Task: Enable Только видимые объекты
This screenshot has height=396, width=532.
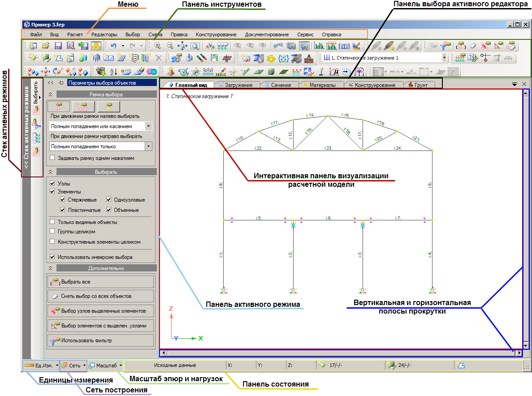Action: 52,222
